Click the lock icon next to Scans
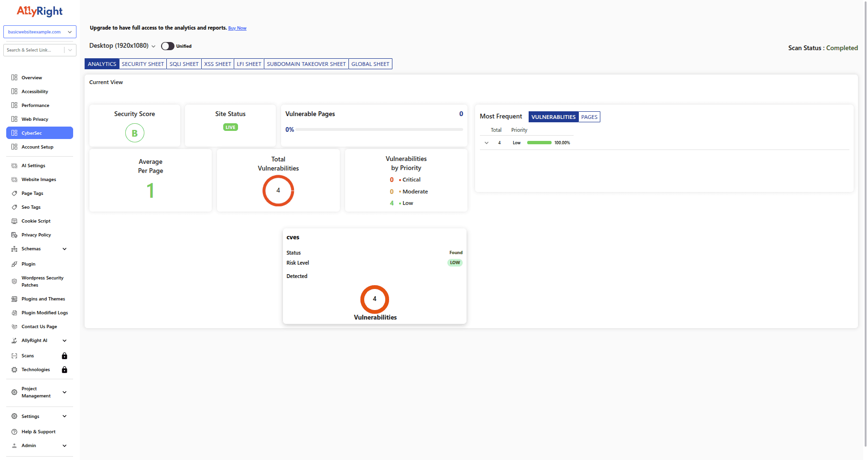 point(65,355)
